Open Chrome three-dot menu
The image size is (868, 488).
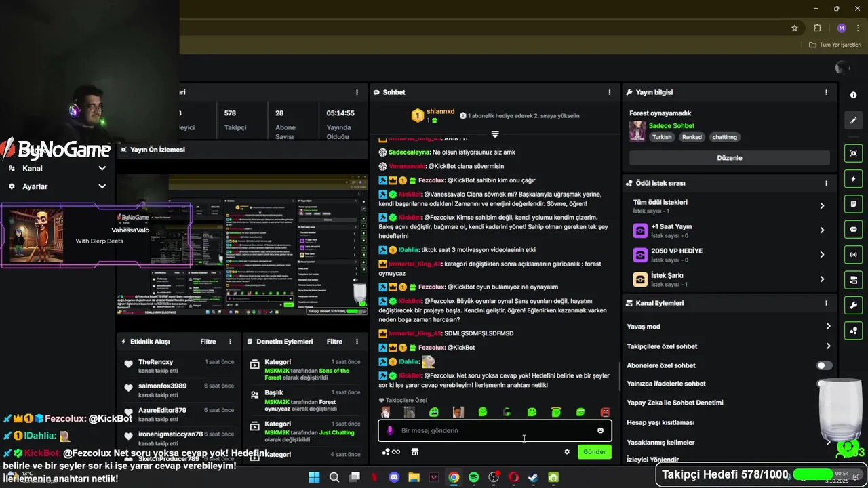coord(858,28)
